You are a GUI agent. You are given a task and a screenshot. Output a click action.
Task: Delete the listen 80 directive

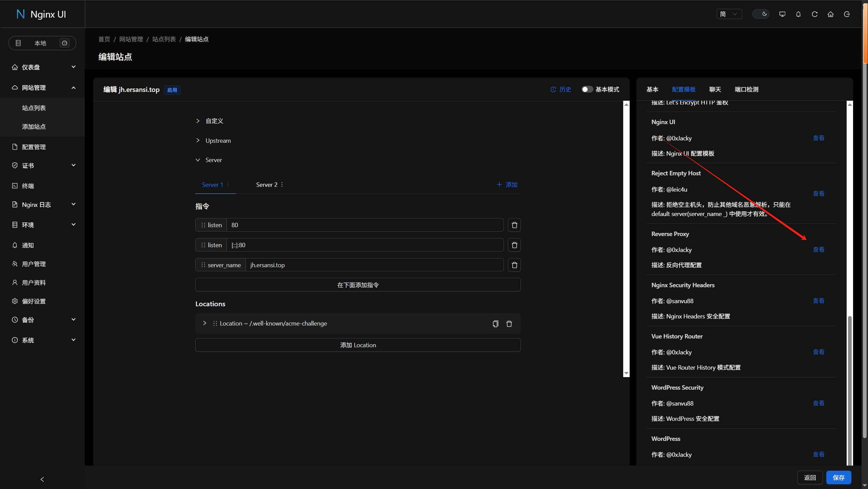514,225
